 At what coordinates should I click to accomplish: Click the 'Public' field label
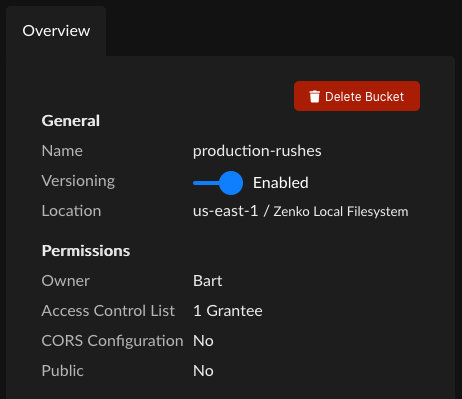coord(63,371)
